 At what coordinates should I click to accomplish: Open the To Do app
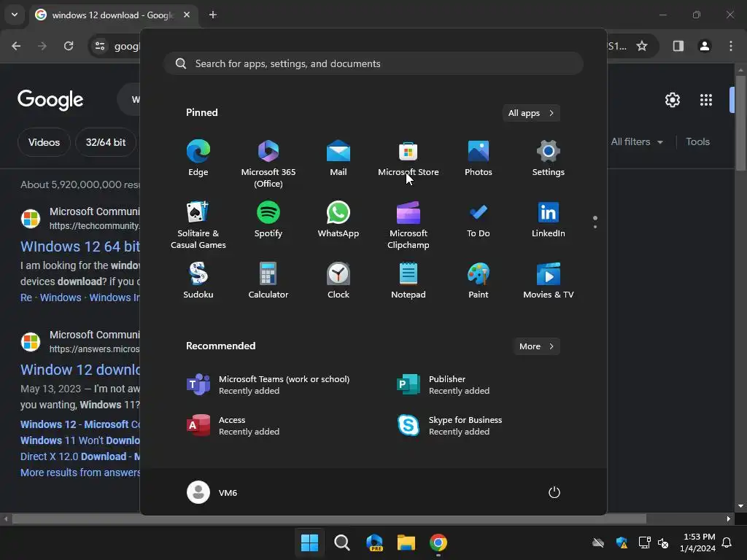pyautogui.click(x=479, y=219)
